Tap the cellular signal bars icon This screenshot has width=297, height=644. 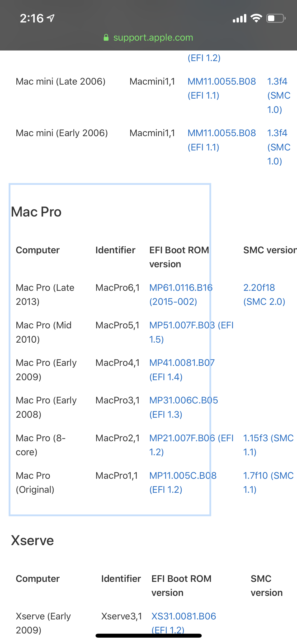coord(239,19)
